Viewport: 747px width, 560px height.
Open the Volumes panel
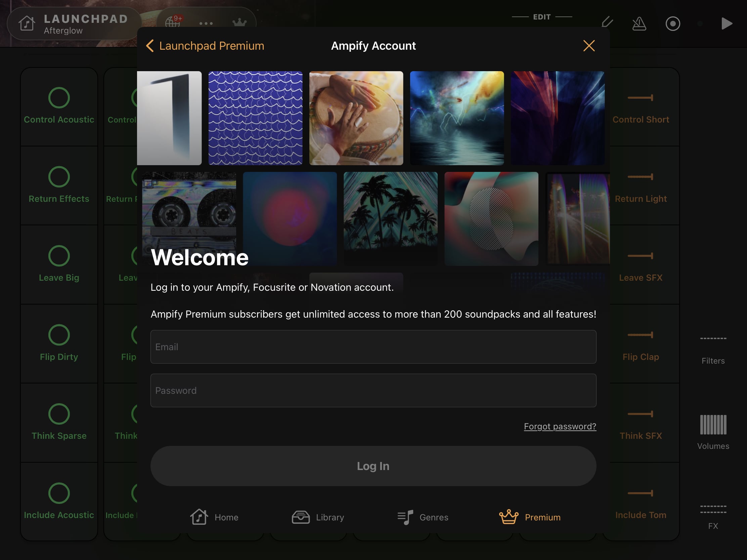click(713, 432)
